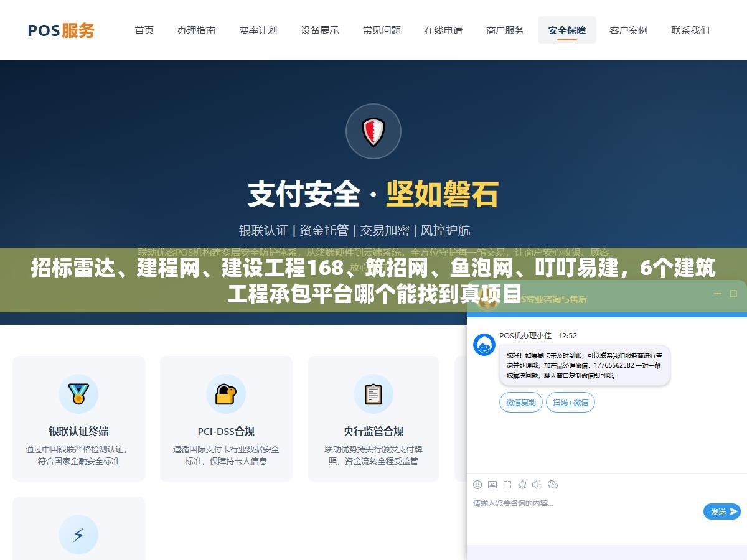
Task: Maximize the chat consultation window
Action: tap(733, 294)
